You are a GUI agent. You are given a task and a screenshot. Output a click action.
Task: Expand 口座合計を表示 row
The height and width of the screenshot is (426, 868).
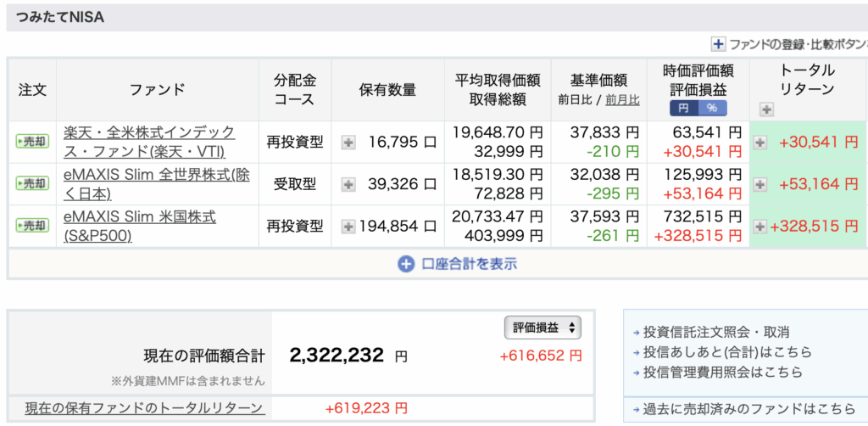458,264
